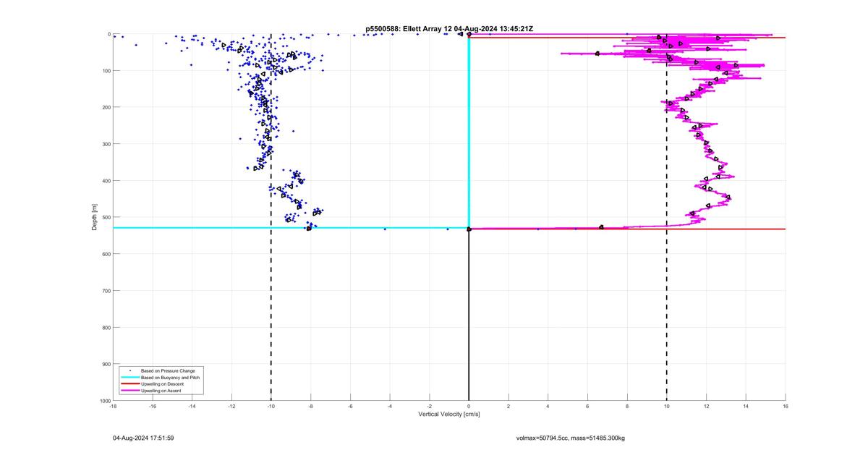Click the '-2' velocity tick label
The image size is (868, 450).
click(x=430, y=406)
